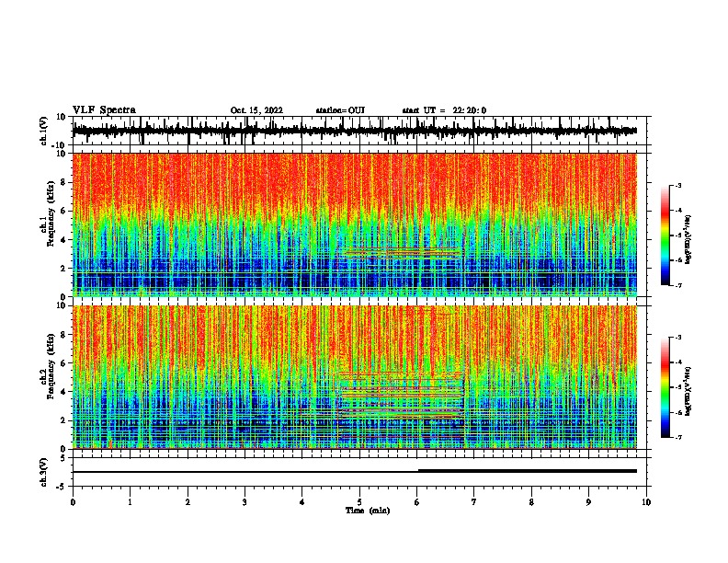This screenshot has height=563, width=728.
Task: Click the '4' tick on ch.2 frequency axis
Action: [64, 392]
